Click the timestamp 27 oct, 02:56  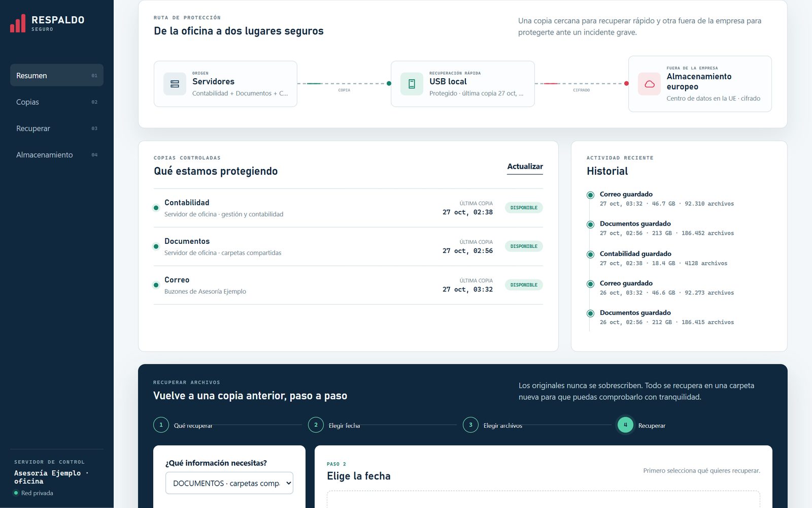(467, 251)
